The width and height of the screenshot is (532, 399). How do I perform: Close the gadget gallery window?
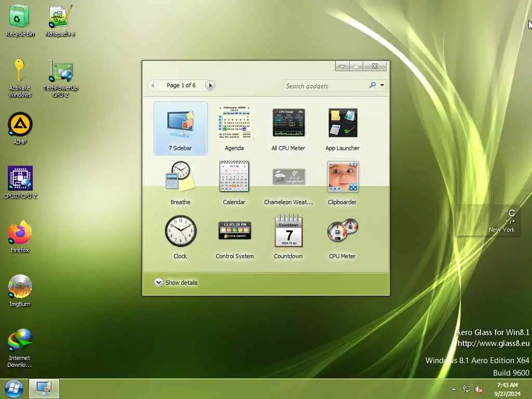point(375,66)
